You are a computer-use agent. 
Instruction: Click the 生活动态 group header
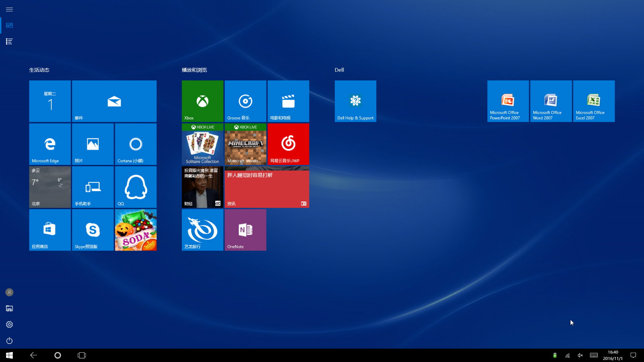point(39,70)
